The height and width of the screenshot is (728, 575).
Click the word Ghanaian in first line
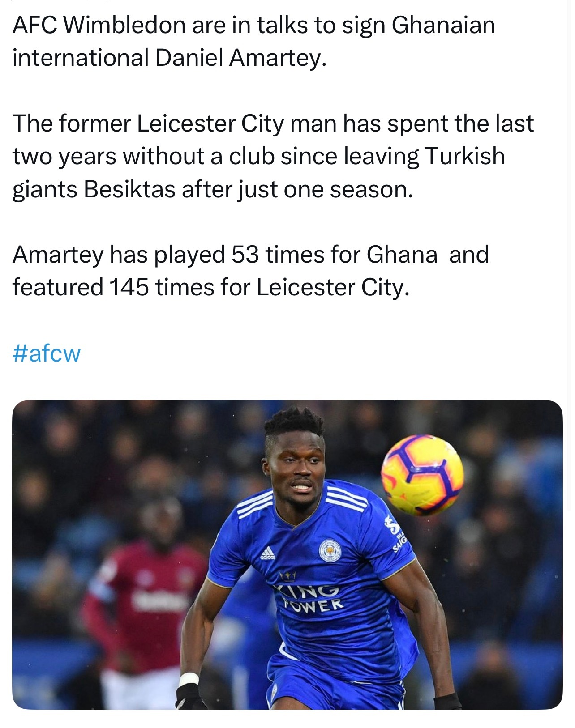pos(443,25)
